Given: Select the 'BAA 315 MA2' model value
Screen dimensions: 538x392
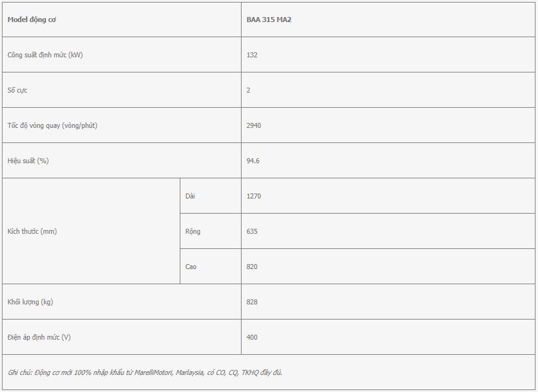Looking at the screenshot, I should click(269, 20).
